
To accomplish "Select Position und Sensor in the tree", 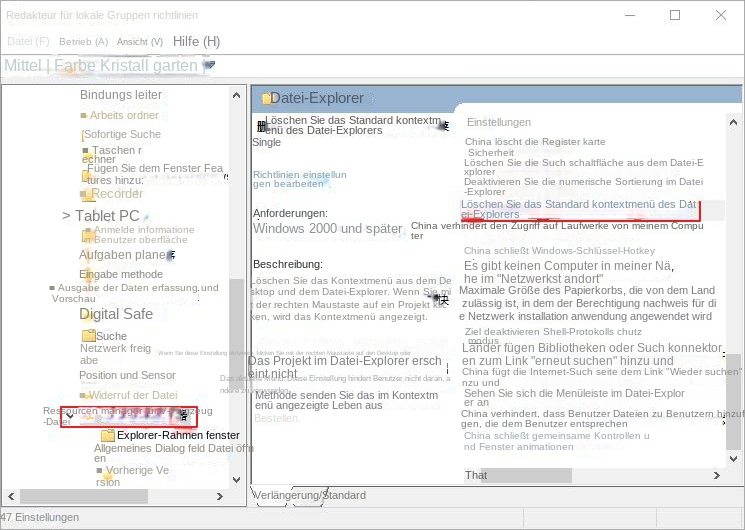I will (127, 375).
